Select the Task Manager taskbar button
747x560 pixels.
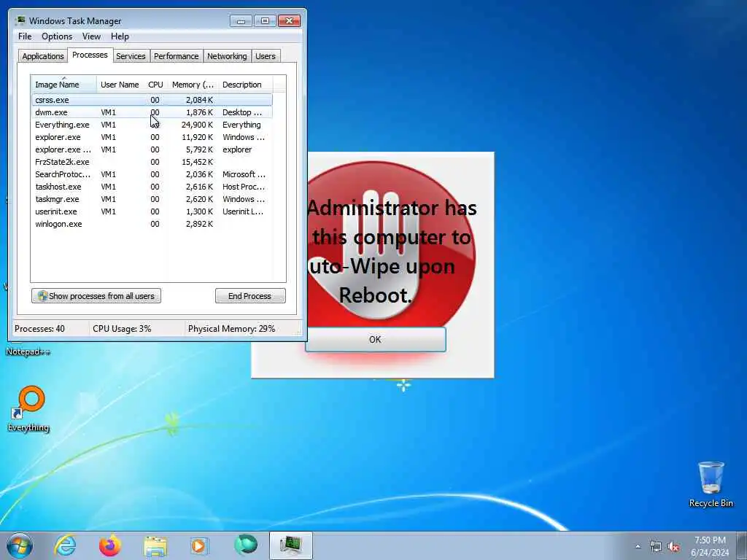tap(290, 545)
